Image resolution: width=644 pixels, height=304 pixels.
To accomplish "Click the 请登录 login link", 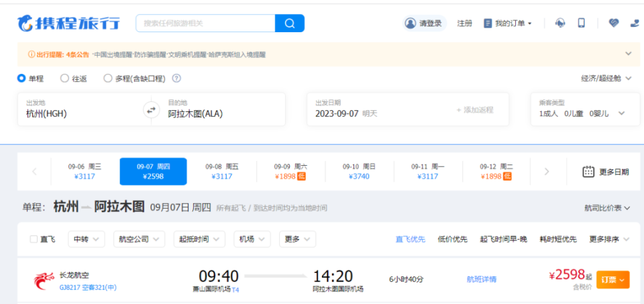I will (431, 23).
